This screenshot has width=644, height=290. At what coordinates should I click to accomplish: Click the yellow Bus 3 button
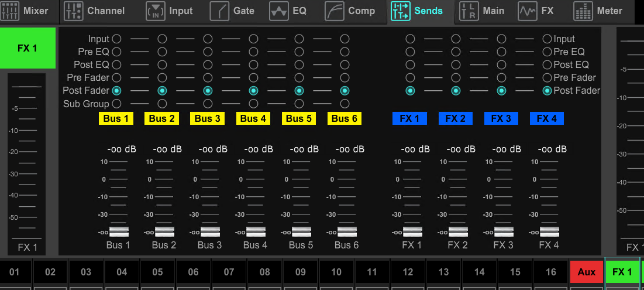(207, 118)
